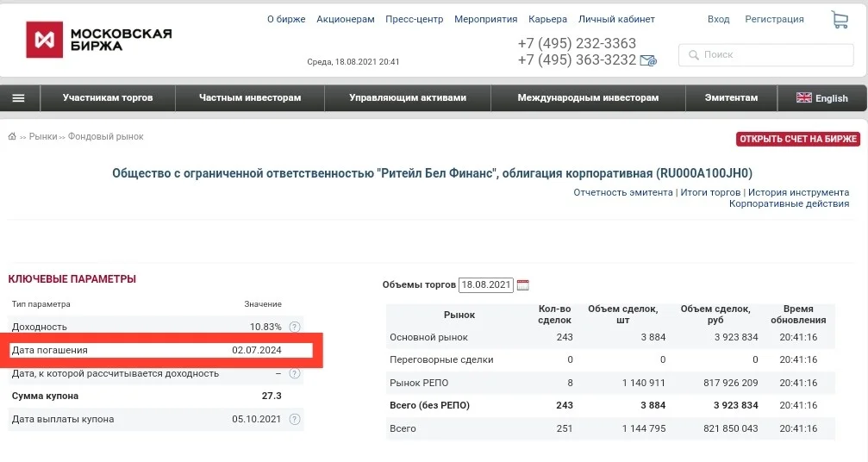Viewport: 868px width, 462px height.
Task: Click the Всего (без РЕПО) row label
Action: [429, 406]
